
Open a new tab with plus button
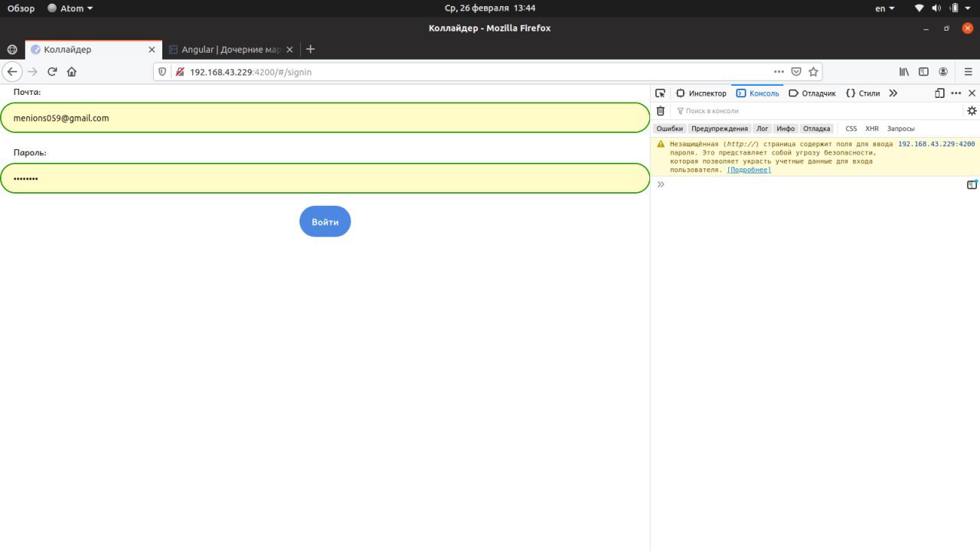click(310, 49)
